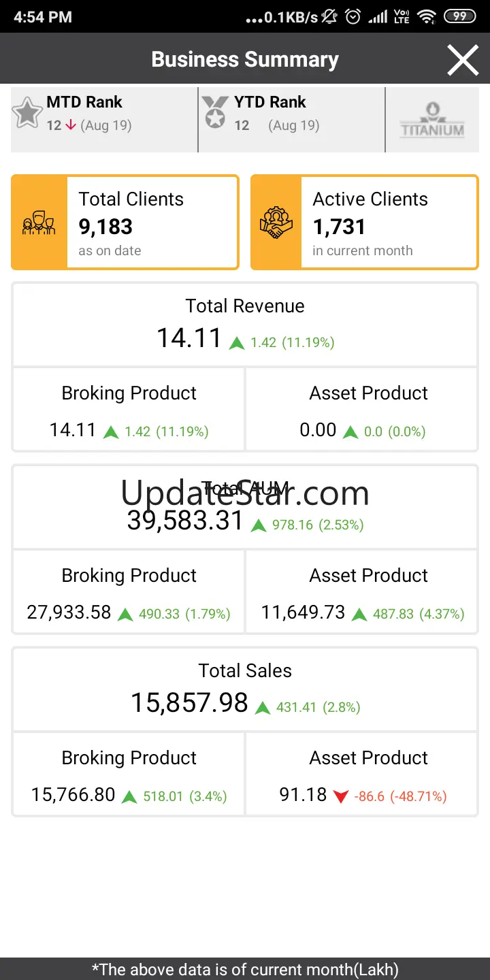Tap green up arrow beside Total Sales
This screenshot has height=980, width=490.
click(263, 708)
